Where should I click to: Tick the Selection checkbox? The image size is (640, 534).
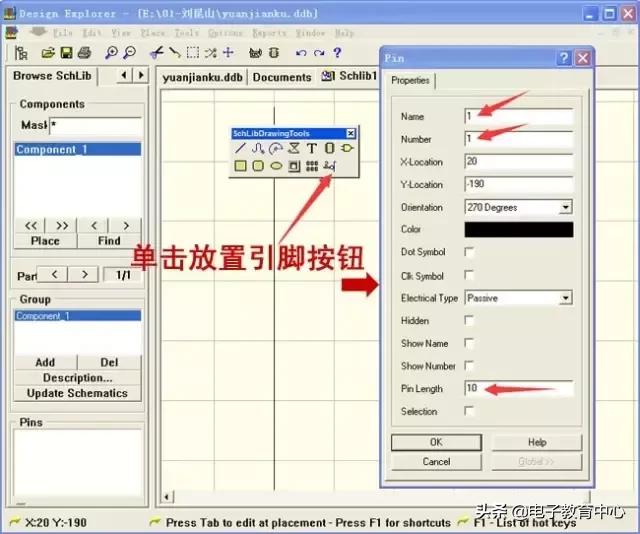point(469,411)
